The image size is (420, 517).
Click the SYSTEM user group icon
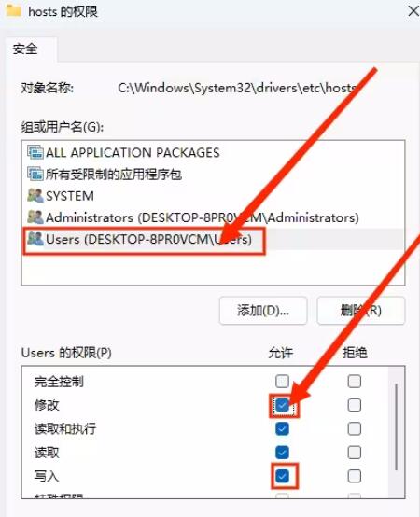point(35,196)
